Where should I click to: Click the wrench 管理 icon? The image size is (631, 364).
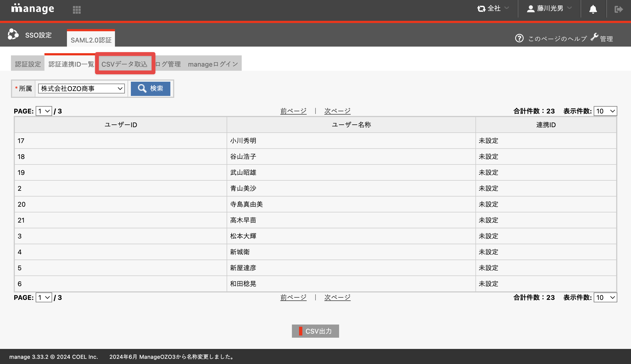click(595, 37)
